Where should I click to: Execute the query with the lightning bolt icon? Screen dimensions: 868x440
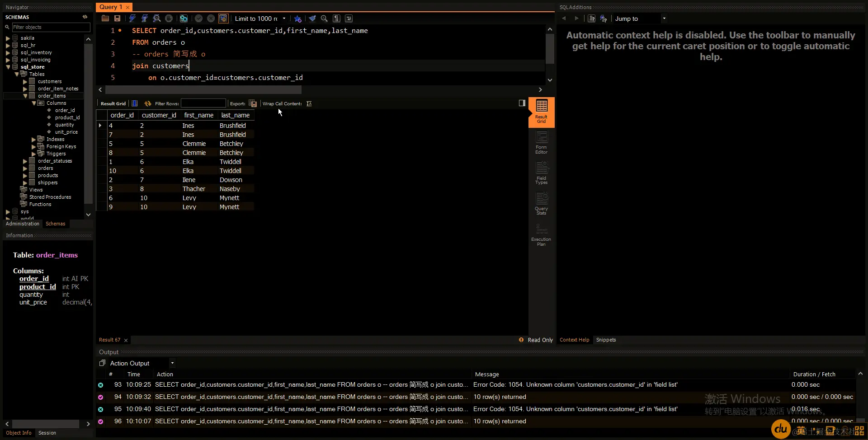132,19
